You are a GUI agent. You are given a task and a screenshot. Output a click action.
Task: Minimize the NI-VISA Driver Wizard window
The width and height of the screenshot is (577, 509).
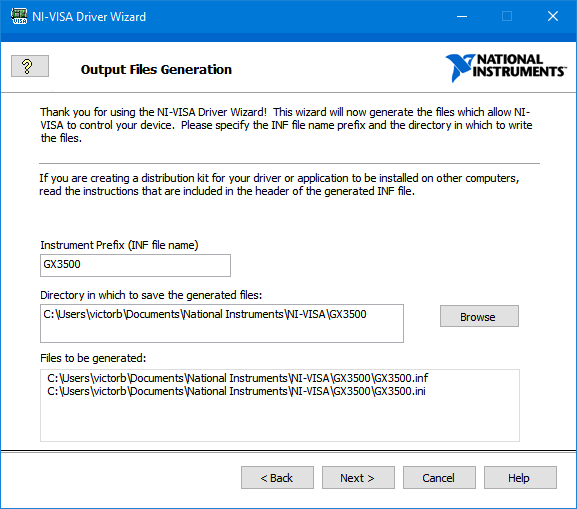pos(462,16)
